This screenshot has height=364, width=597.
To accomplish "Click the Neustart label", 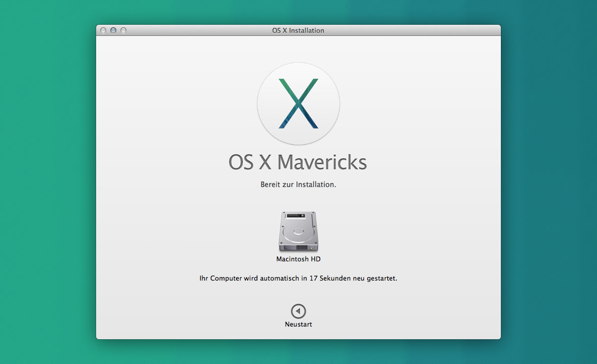I will [x=298, y=325].
